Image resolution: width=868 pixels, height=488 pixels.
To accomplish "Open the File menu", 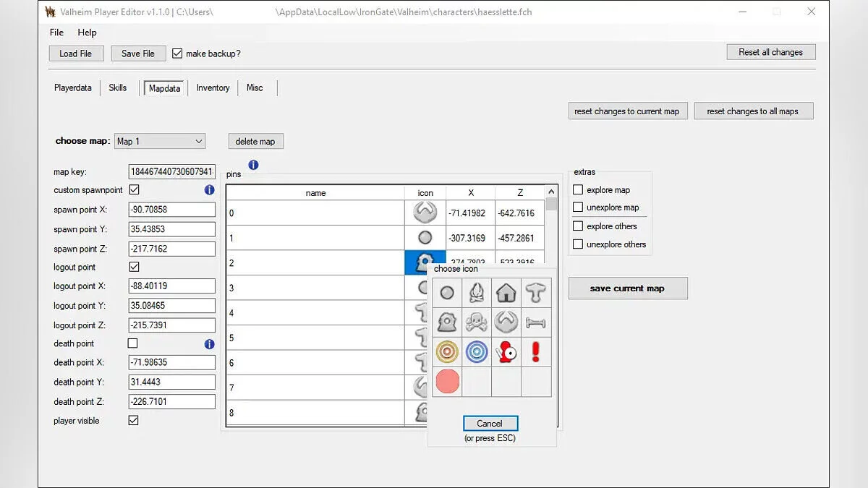I will 56,33.
